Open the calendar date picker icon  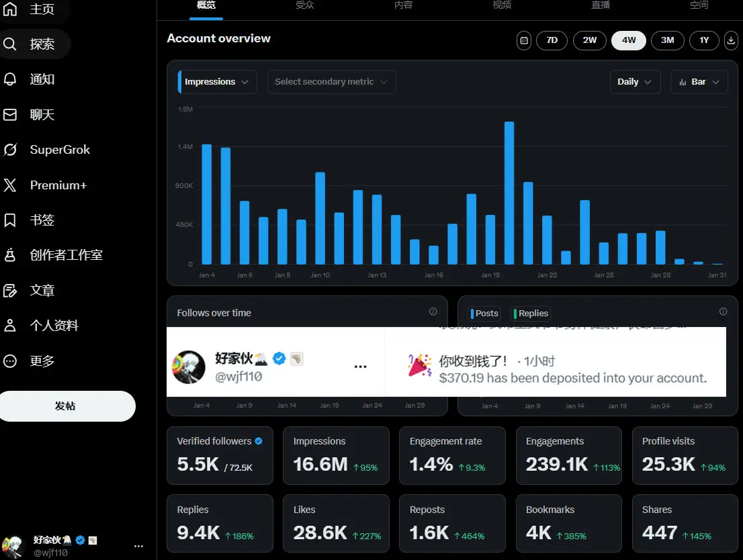[523, 40]
